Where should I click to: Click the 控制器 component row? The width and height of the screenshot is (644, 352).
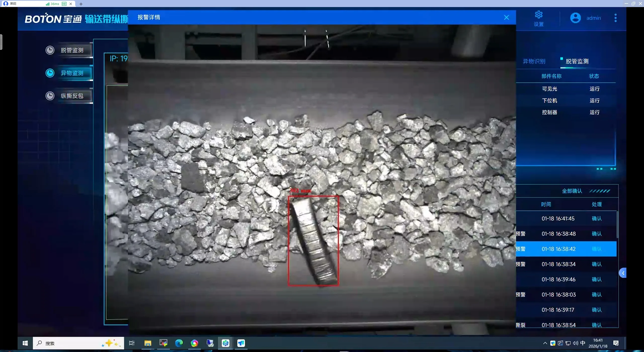coord(566,112)
